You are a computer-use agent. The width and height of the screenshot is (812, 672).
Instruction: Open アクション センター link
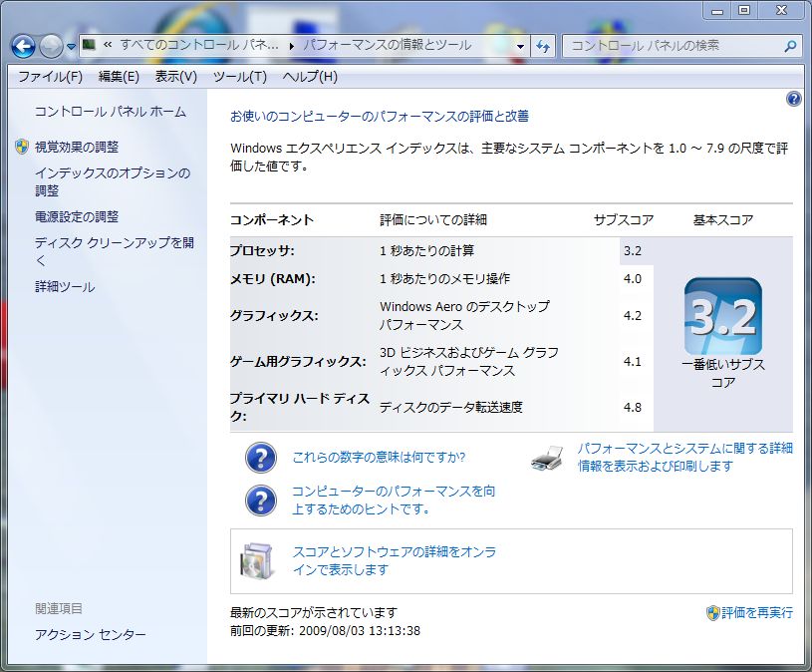pos(90,634)
